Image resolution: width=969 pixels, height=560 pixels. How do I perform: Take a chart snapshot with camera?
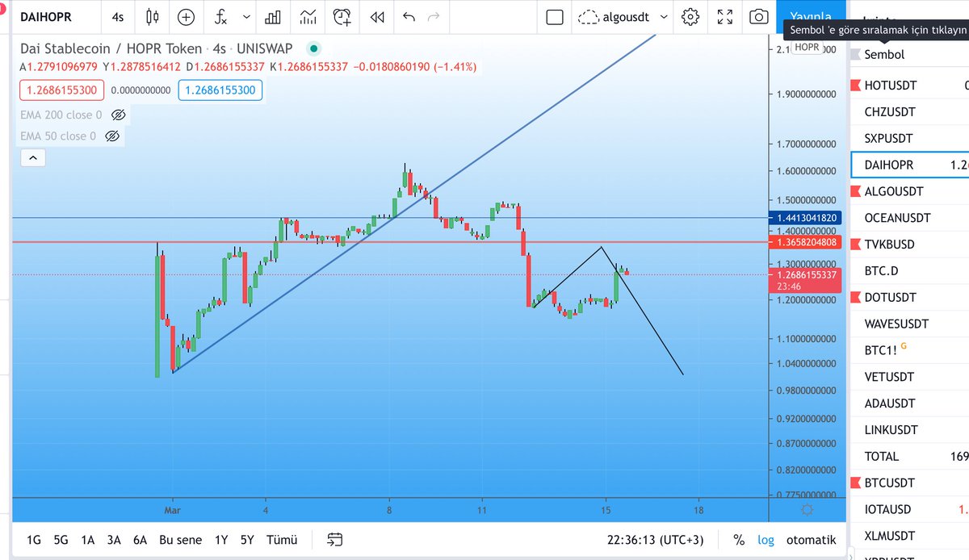758,17
